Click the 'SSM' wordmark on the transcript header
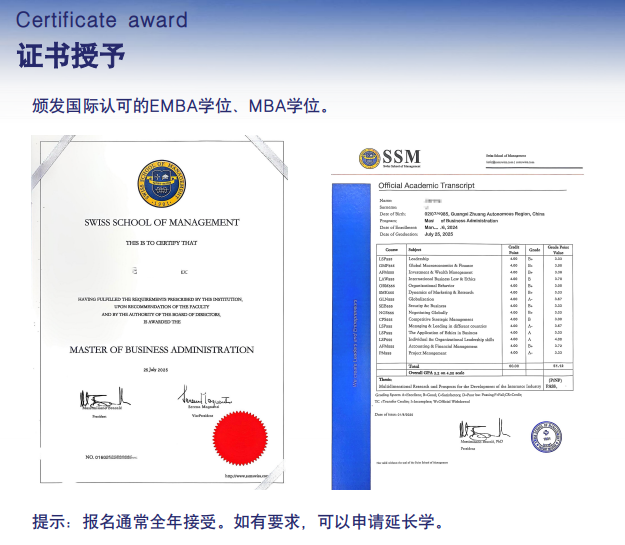 click(401, 157)
